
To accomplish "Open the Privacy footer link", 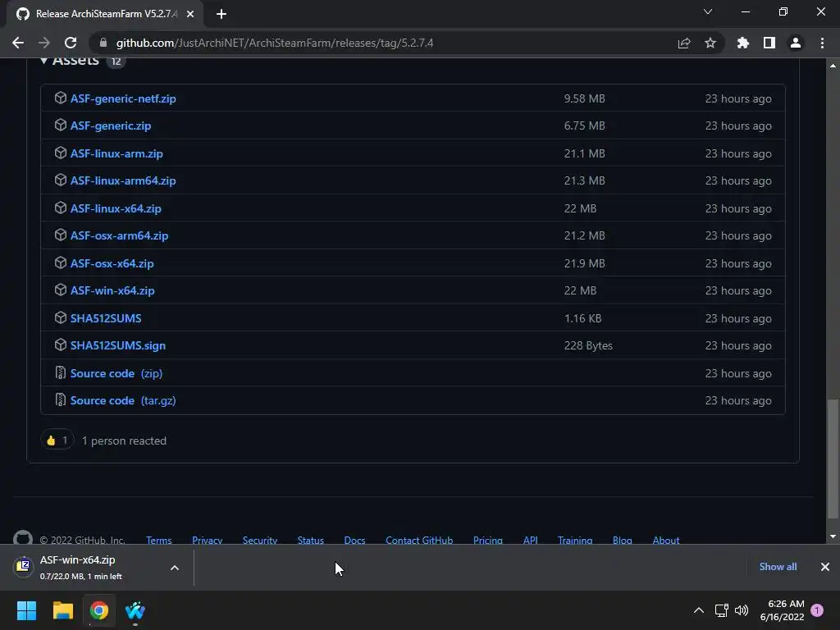I will [208, 540].
